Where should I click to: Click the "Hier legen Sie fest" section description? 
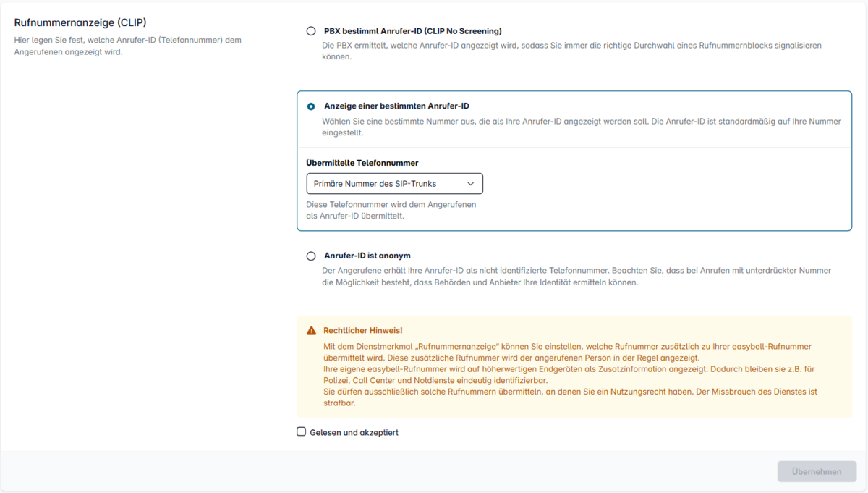pos(127,46)
